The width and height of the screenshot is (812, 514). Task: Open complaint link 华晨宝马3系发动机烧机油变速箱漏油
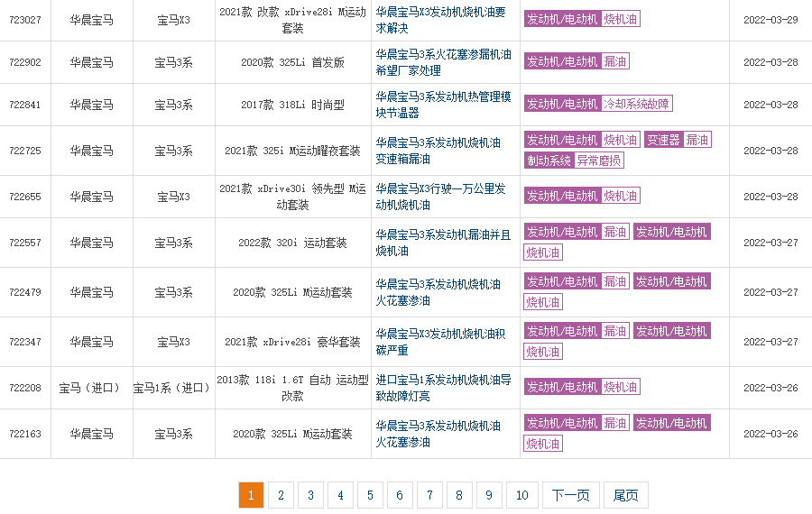[x=438, y=151]
